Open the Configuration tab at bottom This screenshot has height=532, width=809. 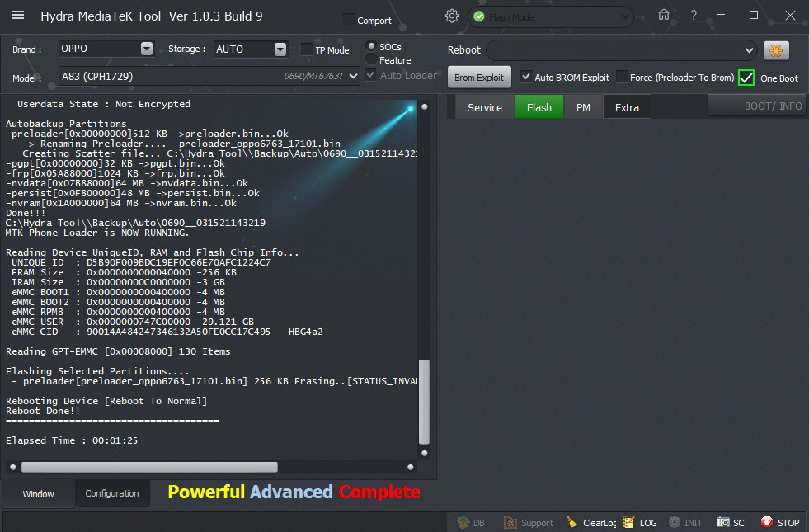coord(112,493)
